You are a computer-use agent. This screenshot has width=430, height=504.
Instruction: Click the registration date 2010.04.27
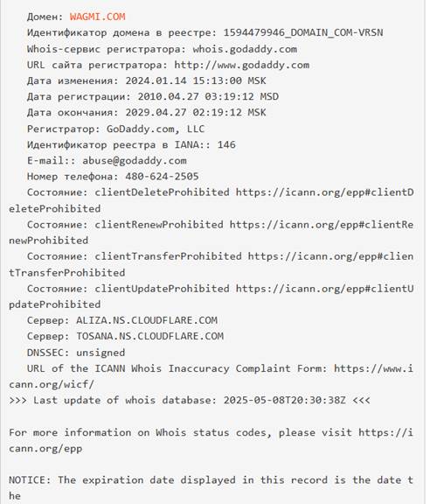tap(169, 97)
